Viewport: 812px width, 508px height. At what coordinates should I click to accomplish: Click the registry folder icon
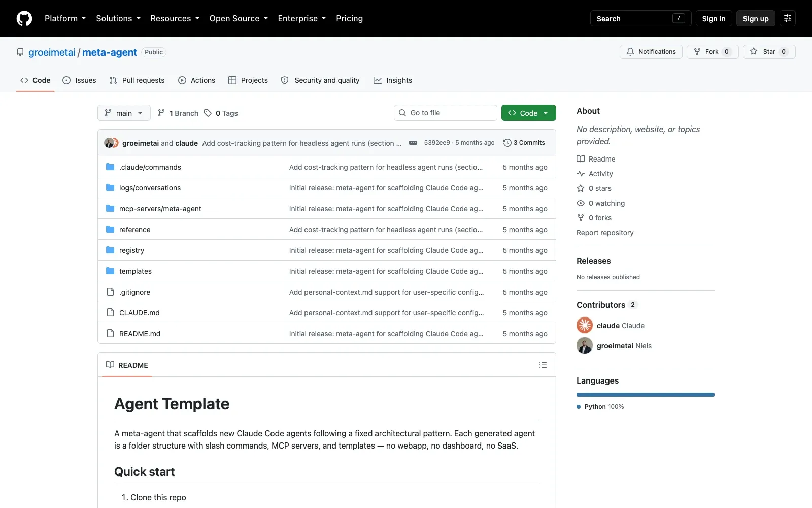point(110,250)
